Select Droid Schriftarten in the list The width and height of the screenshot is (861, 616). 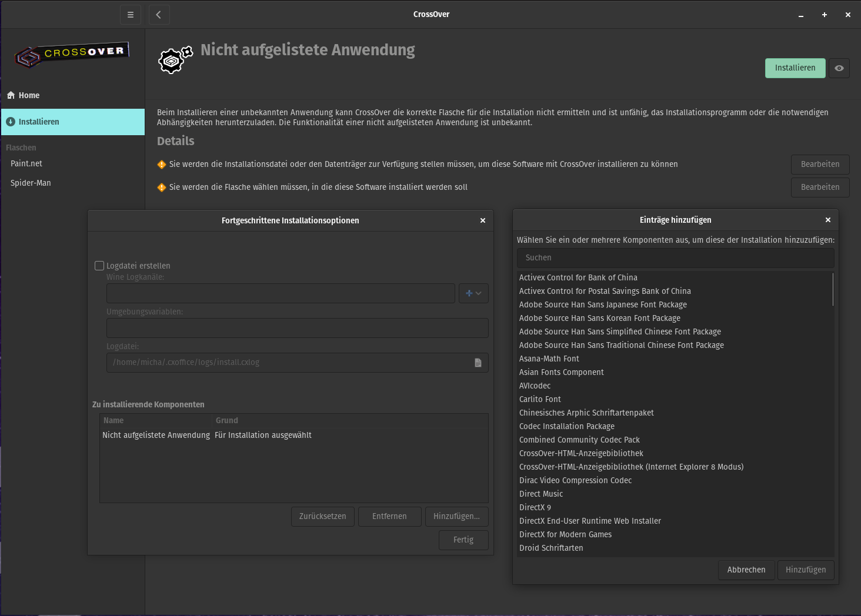pos(674,548)
